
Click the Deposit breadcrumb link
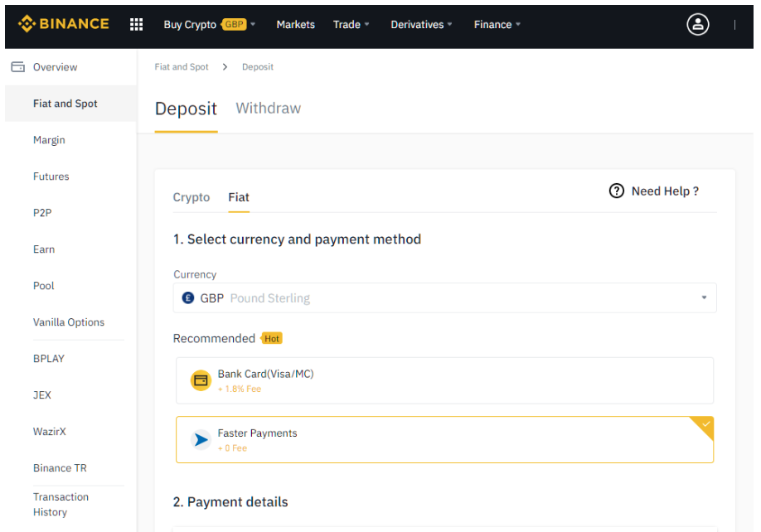[x=258, y=67]
